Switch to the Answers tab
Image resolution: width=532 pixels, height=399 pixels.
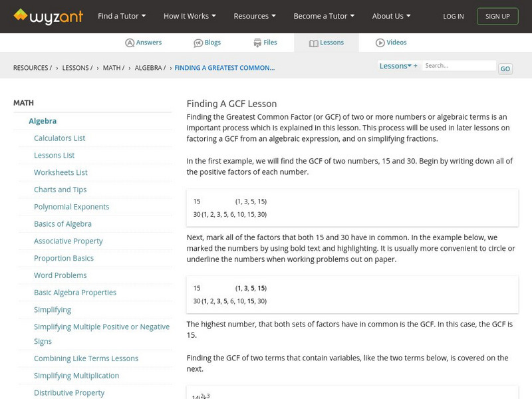143,43
